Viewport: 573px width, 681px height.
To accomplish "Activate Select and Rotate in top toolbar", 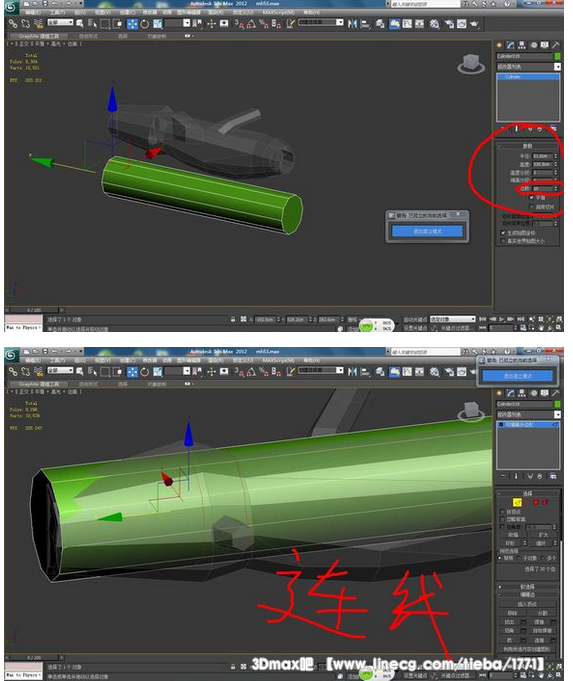I will (x=145, y=23).
